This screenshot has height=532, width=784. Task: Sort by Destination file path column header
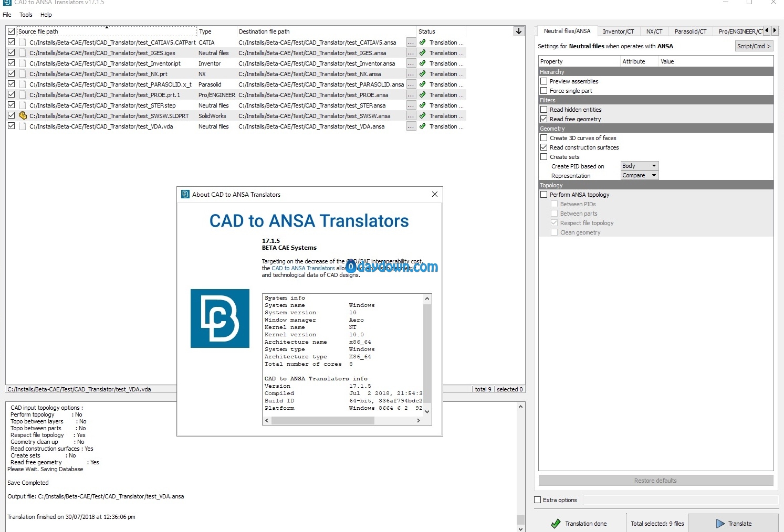point(326,31)
